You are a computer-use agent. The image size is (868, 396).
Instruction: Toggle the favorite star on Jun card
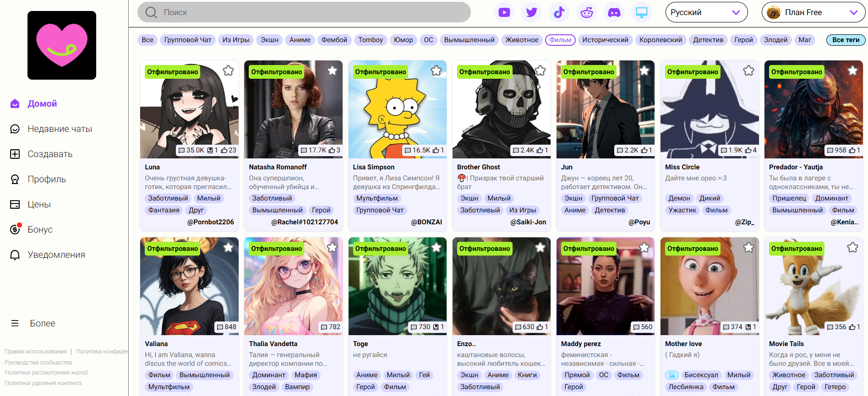pyautogui.click(x=644, y=71)
